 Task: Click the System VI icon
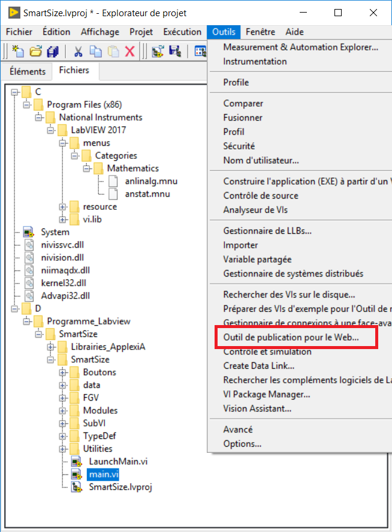click(29, 232)
